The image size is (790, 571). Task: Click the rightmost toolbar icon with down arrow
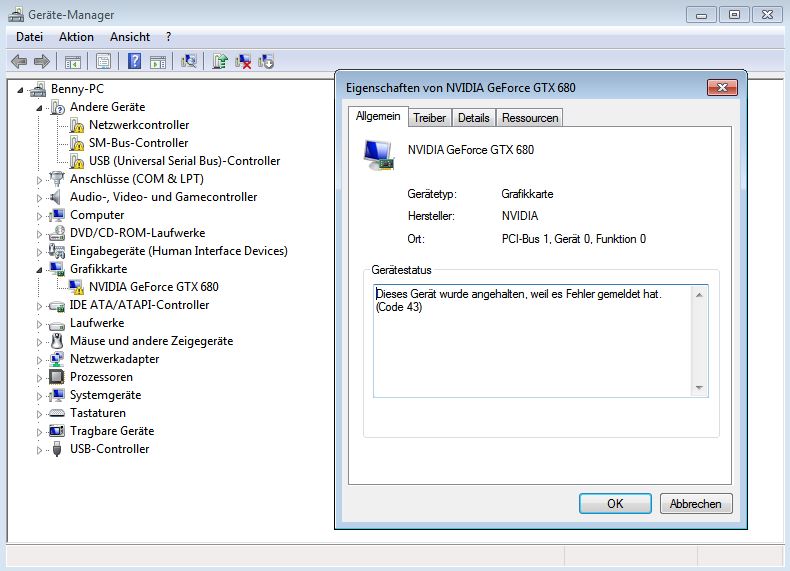click(266, 61)
